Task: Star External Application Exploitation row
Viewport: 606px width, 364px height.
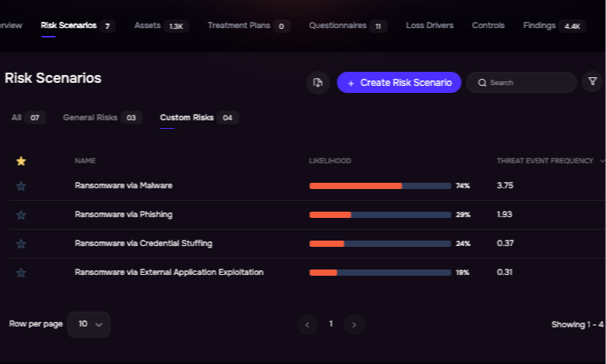Action: pos(21,273)
